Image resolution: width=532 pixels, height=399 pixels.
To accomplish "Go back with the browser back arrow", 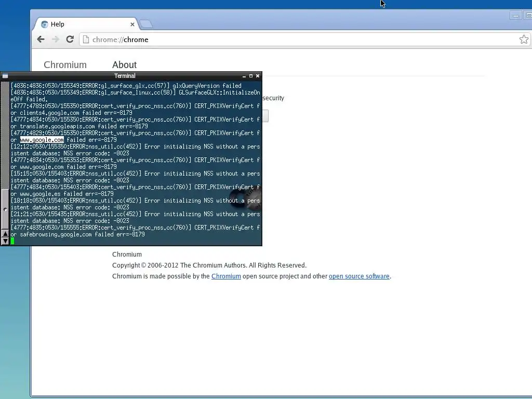I will [x=41, y=39].
